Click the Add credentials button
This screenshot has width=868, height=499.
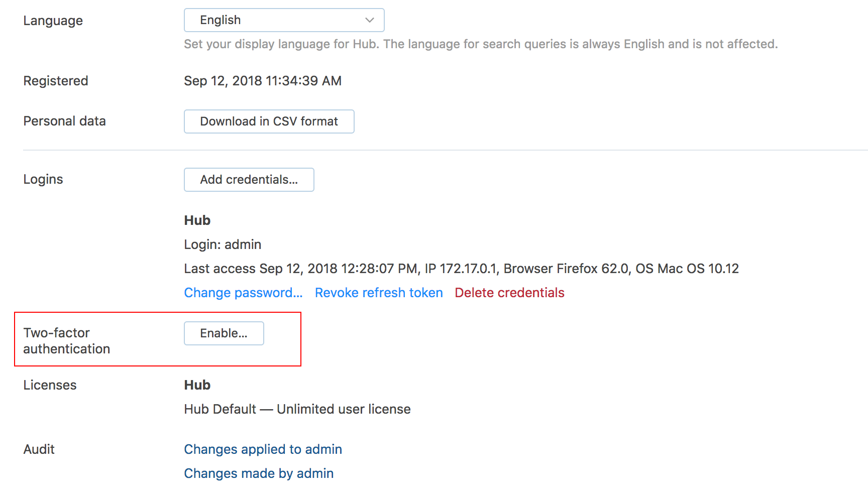click(249, 180)
